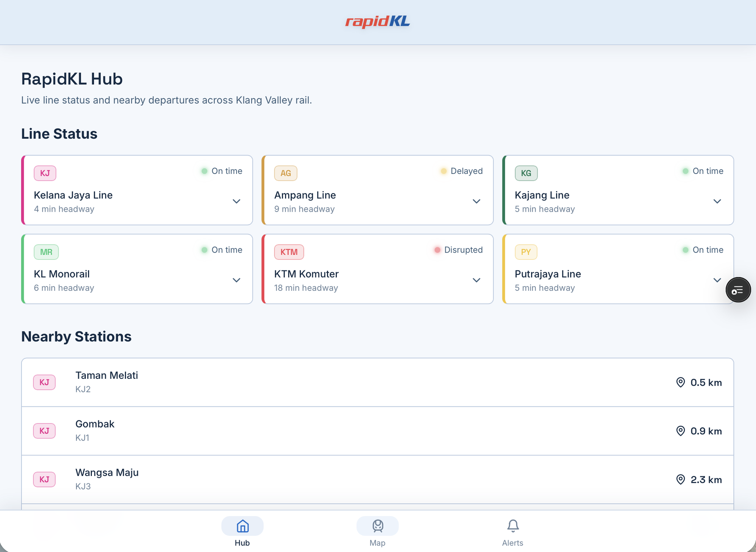This screenshot has width=756, height=552.
Task: Click the KG badge on Kajang Line card
Action: pos(526,173)
